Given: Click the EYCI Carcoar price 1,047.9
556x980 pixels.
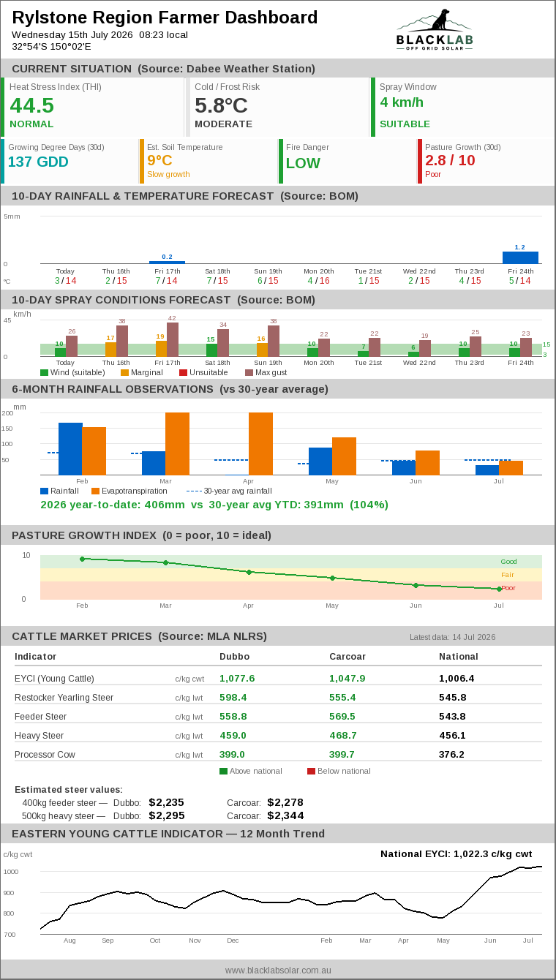Looking at the screenshot, I should tap(347, 679).
